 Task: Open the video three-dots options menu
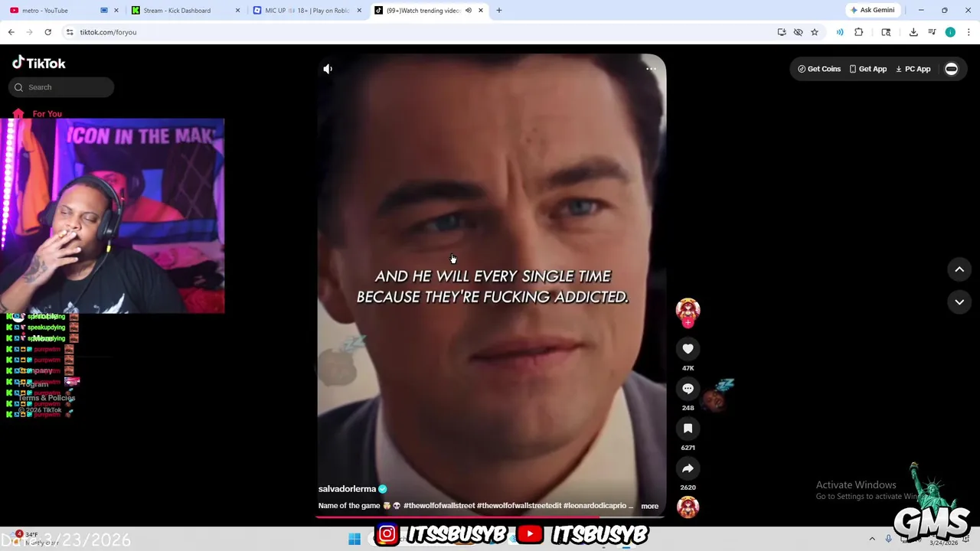(651, 69)
